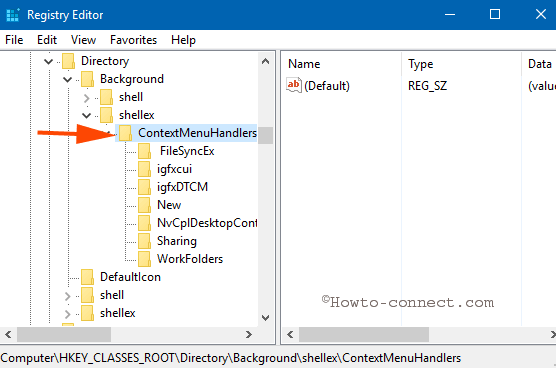Click the REG_SZ type cell
556x368 pixels.
click(427, 86)
